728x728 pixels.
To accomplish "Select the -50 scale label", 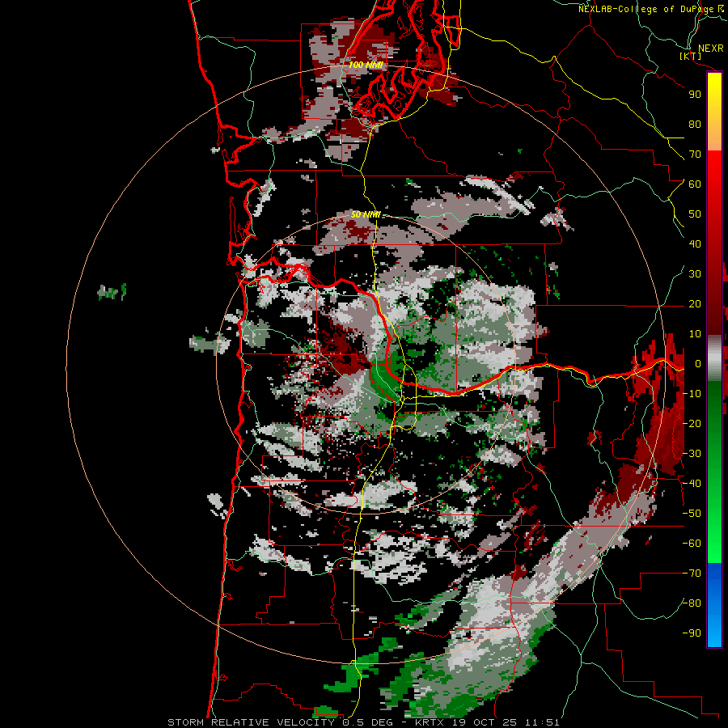I will pyautogui.click(x=692, y=514).
